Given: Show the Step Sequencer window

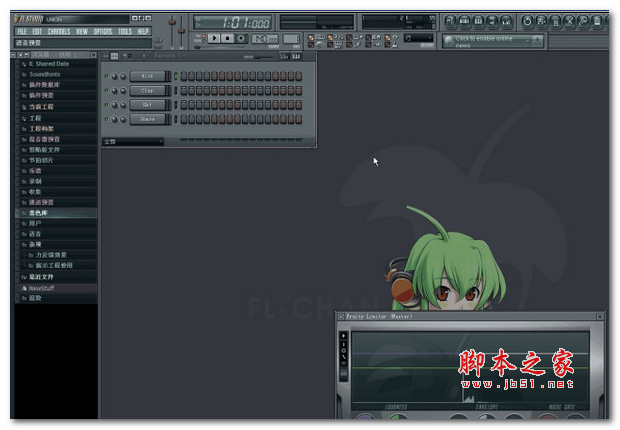Looking at the screenshot, I should [464, 21].
